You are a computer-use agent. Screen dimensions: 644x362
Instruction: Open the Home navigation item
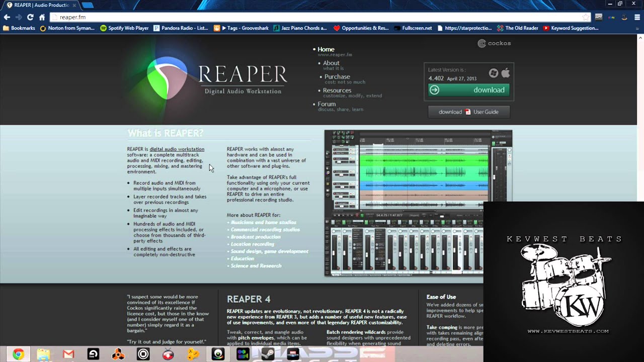[x=326, y=49]
